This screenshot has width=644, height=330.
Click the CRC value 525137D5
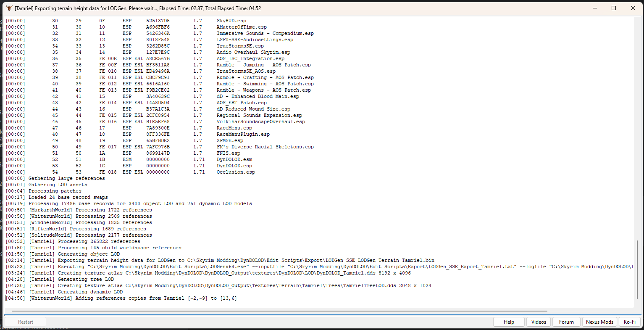click(158, 21)
